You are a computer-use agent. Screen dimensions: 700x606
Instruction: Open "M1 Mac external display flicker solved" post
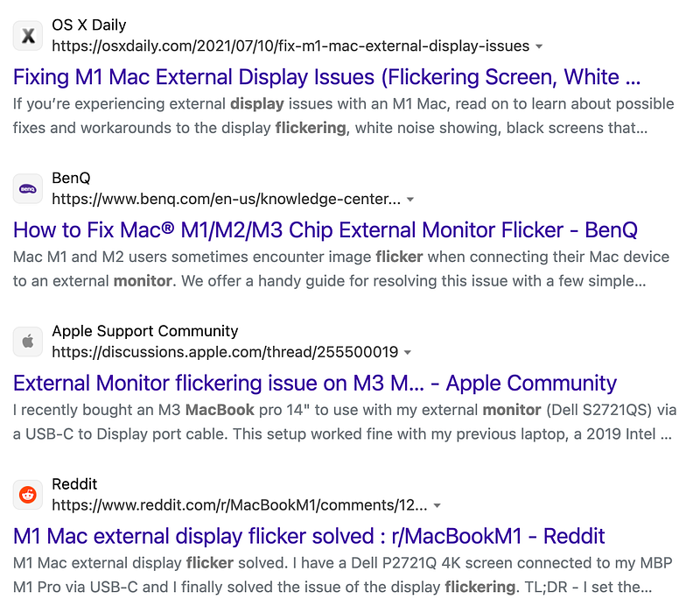pyautogui.click(x=309, y=537)
